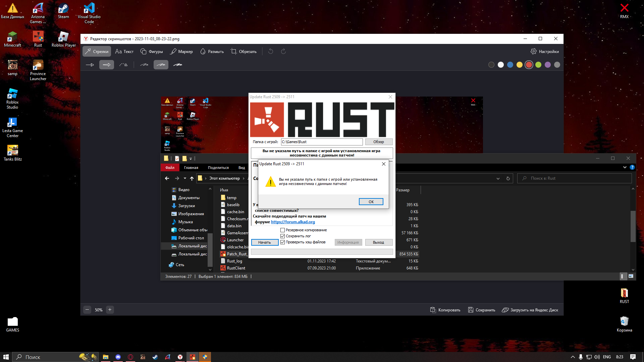Pick the Обрезать crop tool
The image size is (644, 362).
[x=244, y=51]
